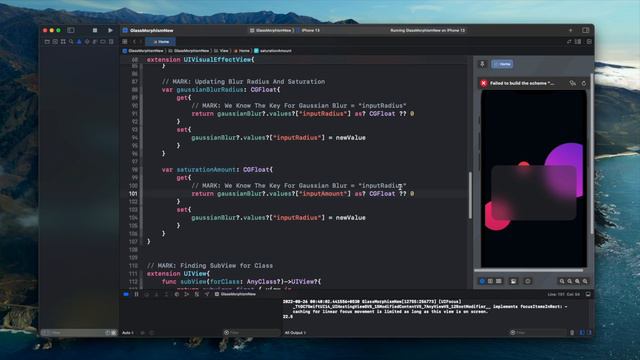Click the Running GlassMorphismNew activity status
640x360 pixels.
pyautogui.click(x=427, y=30)
